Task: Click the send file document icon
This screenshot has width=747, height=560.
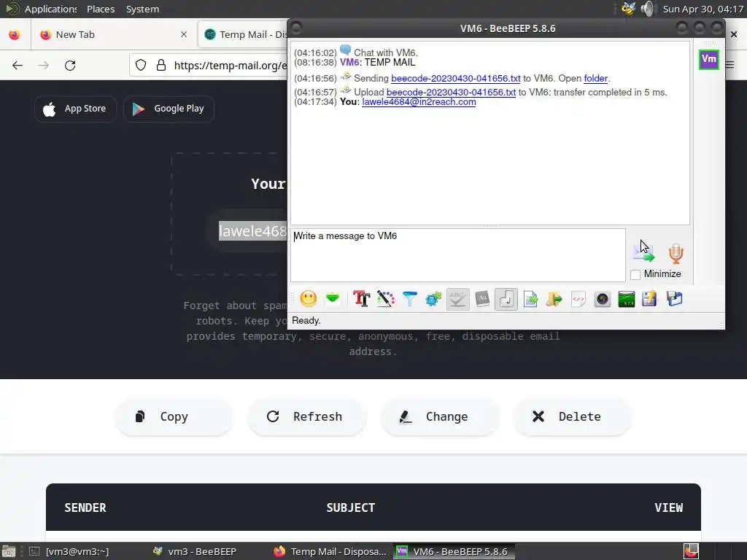Action: pyautogui.click(x=530, y=299)
